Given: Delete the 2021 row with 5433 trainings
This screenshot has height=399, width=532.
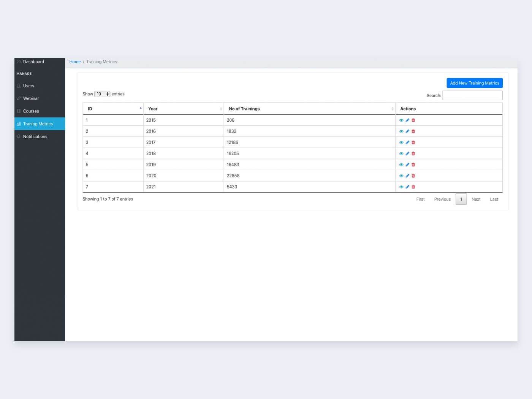Looking at the screenshot, I should (x=413, y=187).
